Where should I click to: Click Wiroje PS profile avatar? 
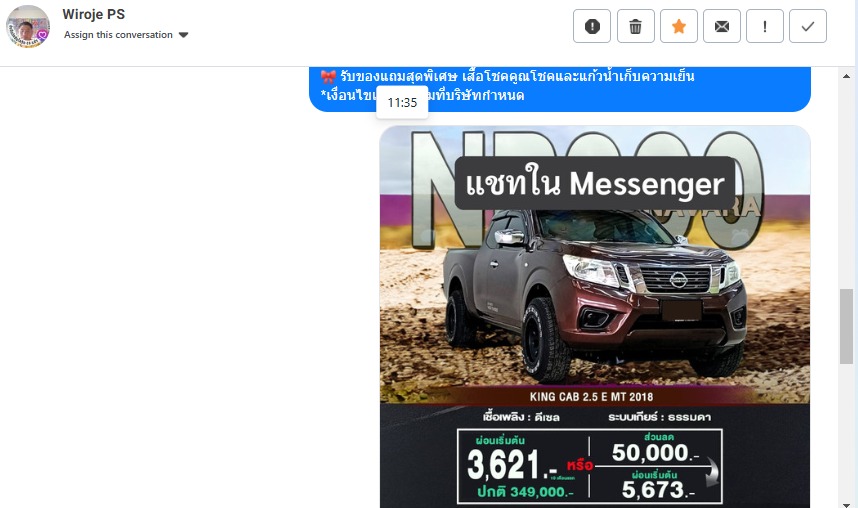pyautogui.click(x=28, y=26)
